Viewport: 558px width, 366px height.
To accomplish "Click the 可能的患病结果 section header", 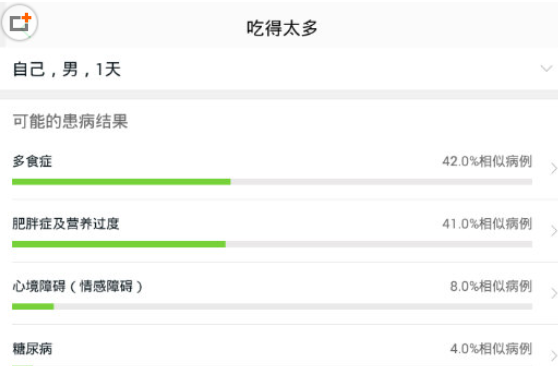I will 70,121.
